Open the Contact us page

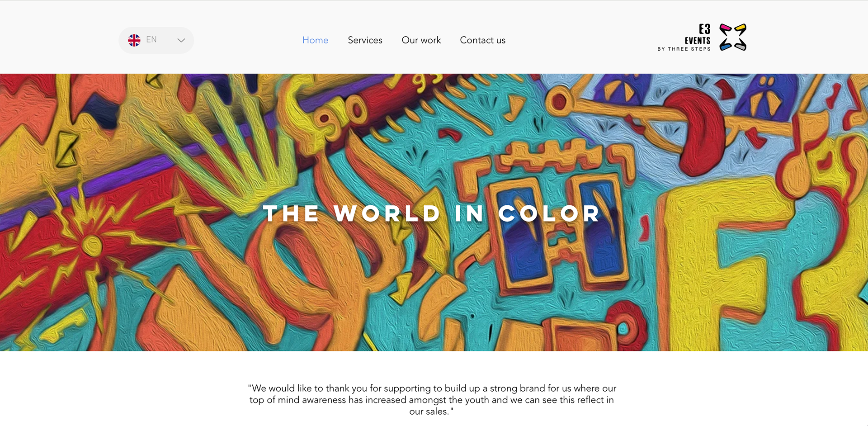click(x=482, y=40)
